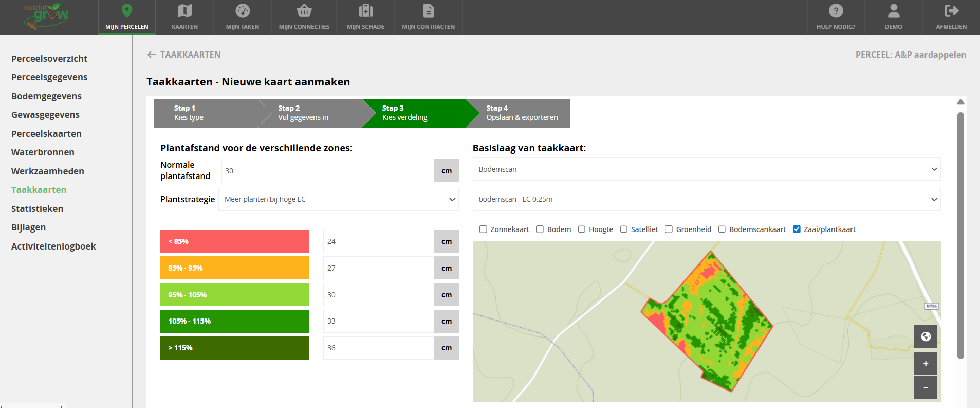The height and width of the screenshot is (408, 980).
Task: Toggle the Groenheid checkbox
Action: coord(669,229)
